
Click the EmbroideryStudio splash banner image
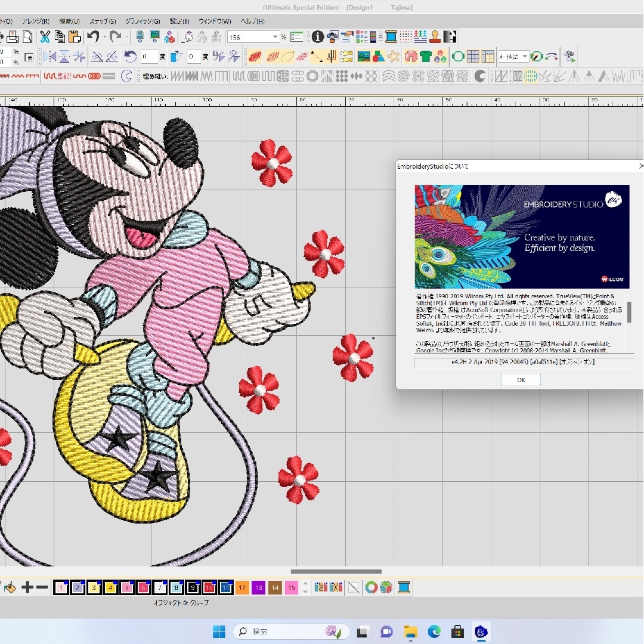pyautogui.click(x=522, y=237)
